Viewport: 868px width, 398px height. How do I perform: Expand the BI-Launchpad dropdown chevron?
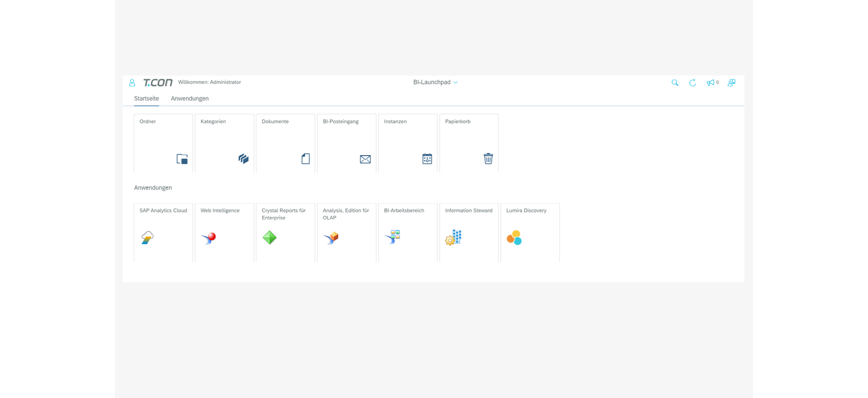455,83
